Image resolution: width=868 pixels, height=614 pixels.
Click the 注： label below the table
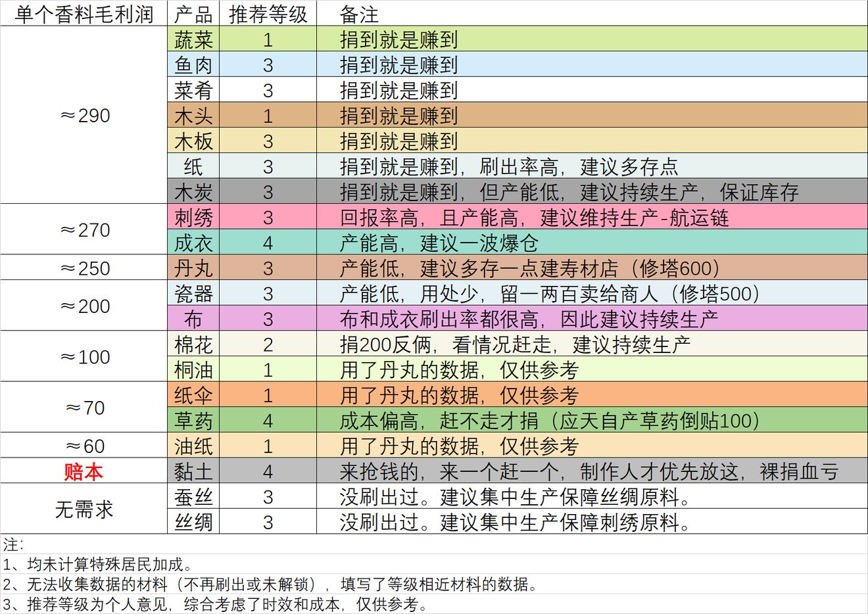click(x=14, y=544)
